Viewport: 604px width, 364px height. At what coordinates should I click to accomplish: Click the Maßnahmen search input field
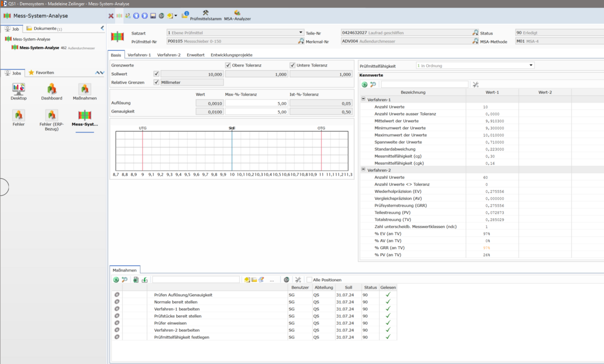(x=196, y=279)
